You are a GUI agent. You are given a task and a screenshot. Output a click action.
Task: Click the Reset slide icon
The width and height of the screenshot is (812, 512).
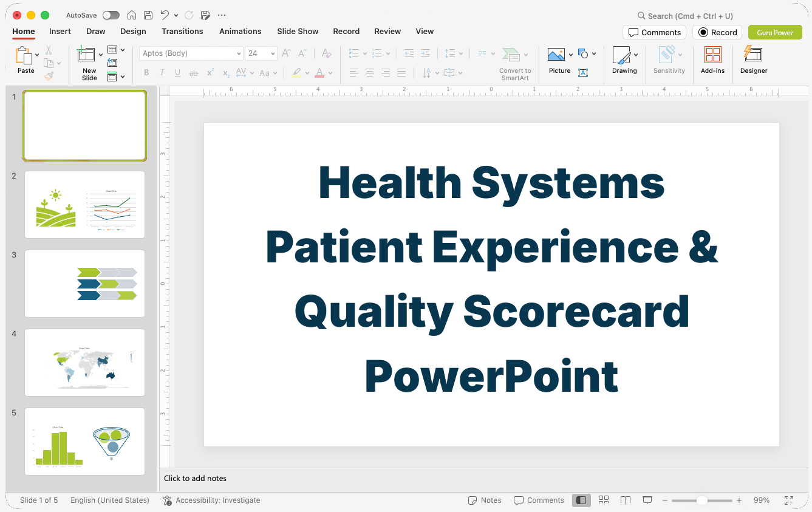point(112,63)
